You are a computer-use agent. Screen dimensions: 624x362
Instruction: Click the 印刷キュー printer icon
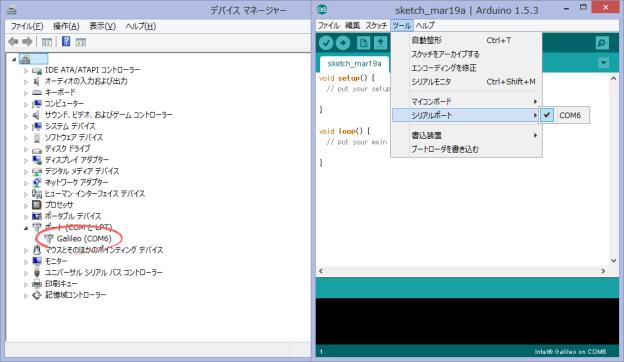[37, 284]
